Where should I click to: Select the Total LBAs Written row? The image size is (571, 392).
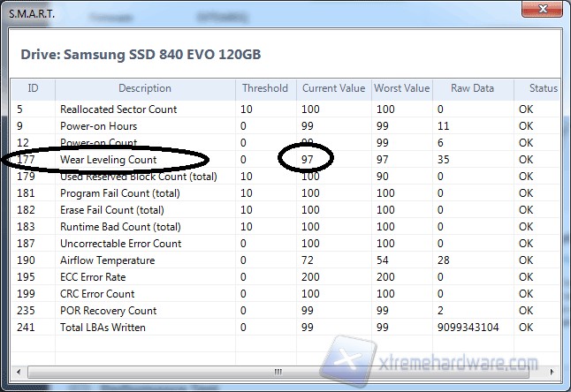(x=103, y=328)
